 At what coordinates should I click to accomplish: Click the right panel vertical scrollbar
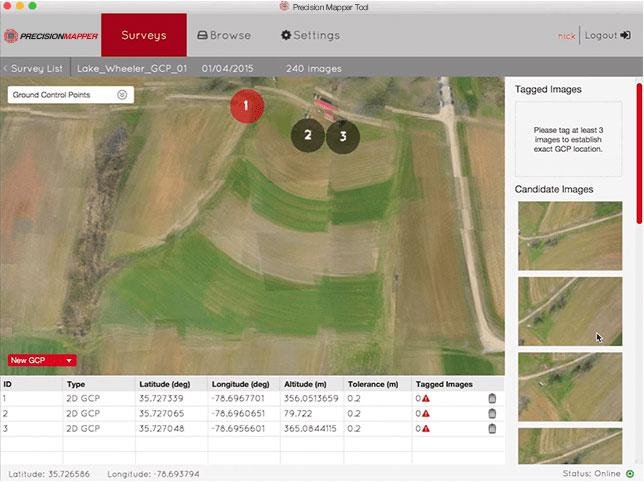(639, 150)
